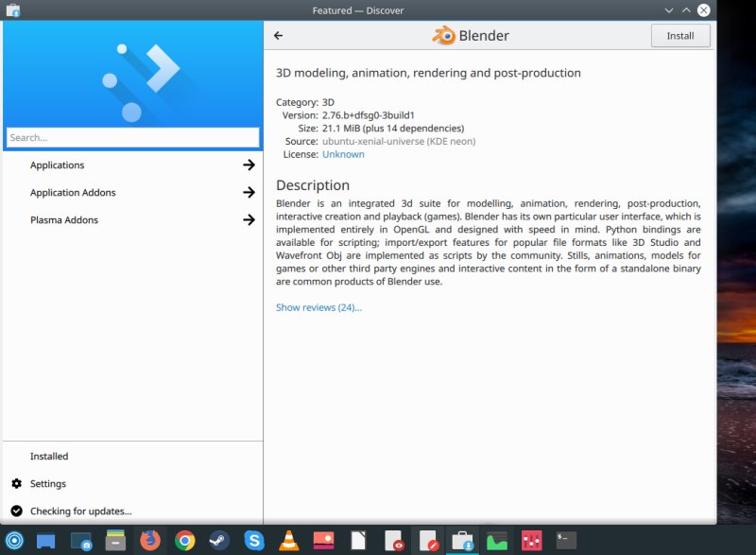The image size is (756, 555).
Task: Click the Description heading
Action: pyautogui.click(x=313, y=185)
